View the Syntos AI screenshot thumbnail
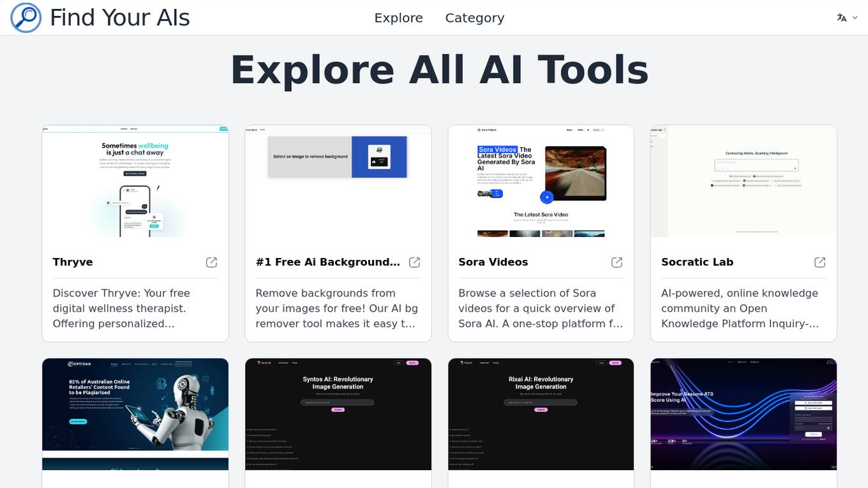The width and height of the screenshot is (868, 488). (338, 414)
